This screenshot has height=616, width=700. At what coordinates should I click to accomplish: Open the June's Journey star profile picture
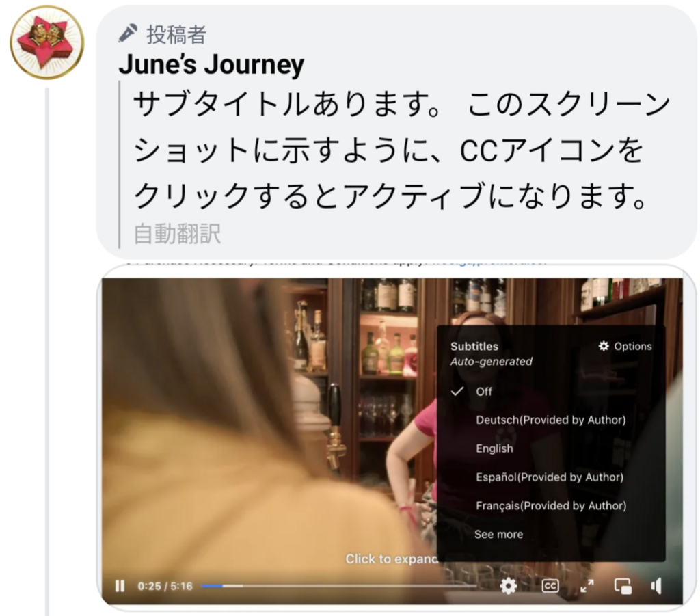point(47,43)
